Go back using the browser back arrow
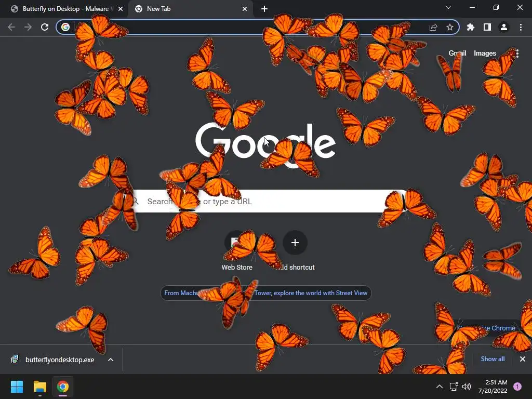532x399 pixels. [11, 27]
